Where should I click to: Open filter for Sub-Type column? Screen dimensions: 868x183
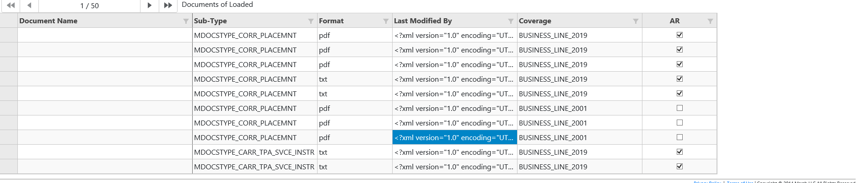point(311,21)
